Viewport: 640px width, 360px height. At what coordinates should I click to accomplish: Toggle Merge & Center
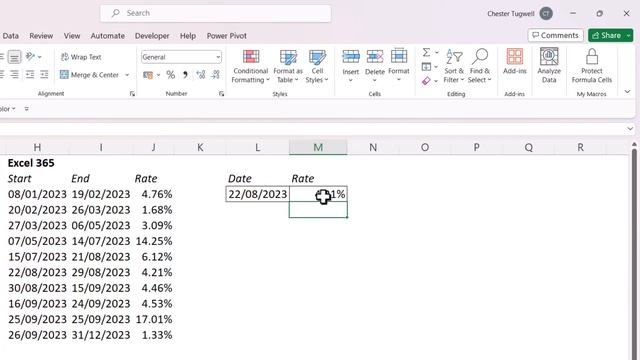coord(89,75)
